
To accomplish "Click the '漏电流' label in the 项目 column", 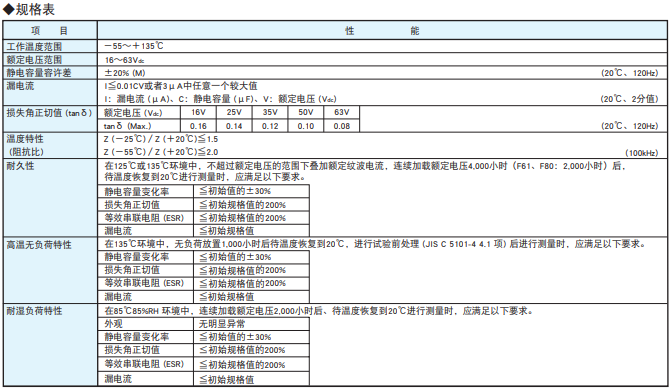I will [x=20, y=86].
